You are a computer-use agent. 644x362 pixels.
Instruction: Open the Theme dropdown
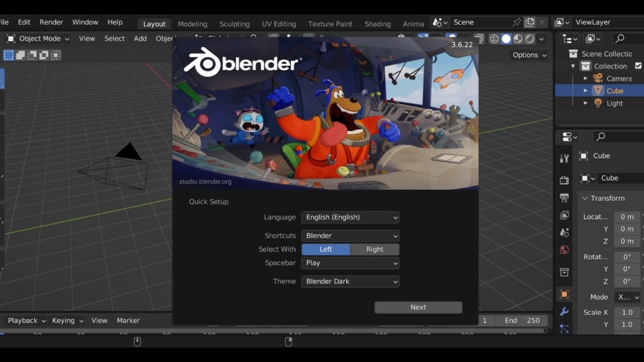(x=350, y=281)
